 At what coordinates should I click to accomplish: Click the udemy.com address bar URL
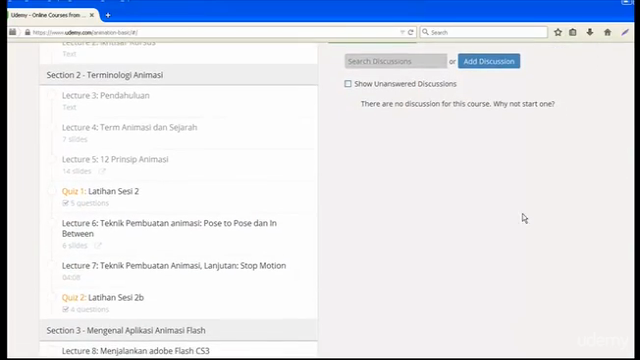(85, 33)
